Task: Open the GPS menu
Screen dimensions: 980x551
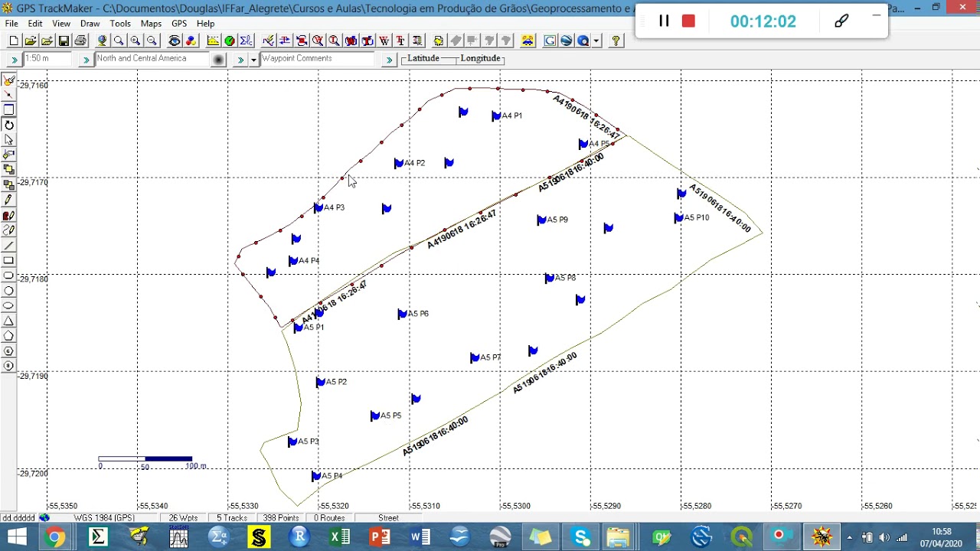Action: click(x=179, y=24)
